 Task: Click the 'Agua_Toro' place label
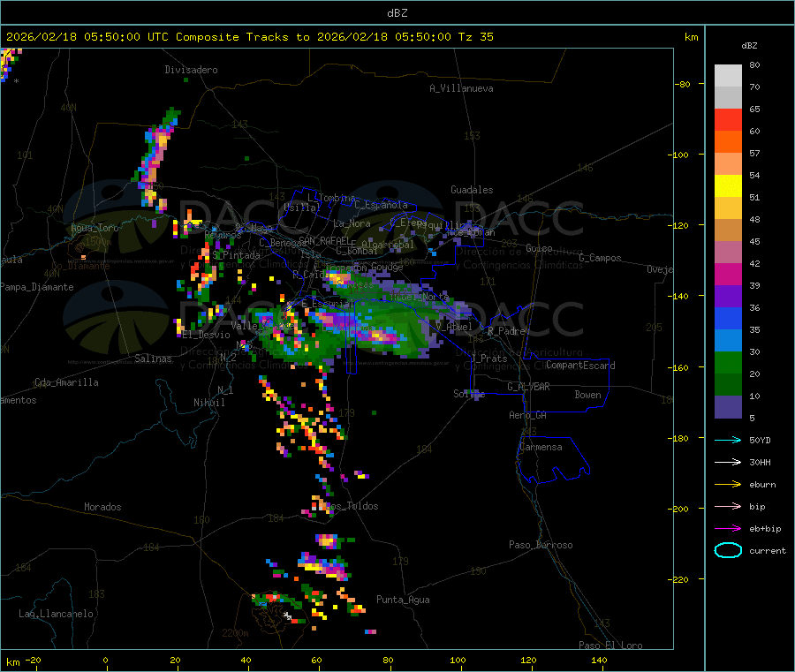point(95,228)
